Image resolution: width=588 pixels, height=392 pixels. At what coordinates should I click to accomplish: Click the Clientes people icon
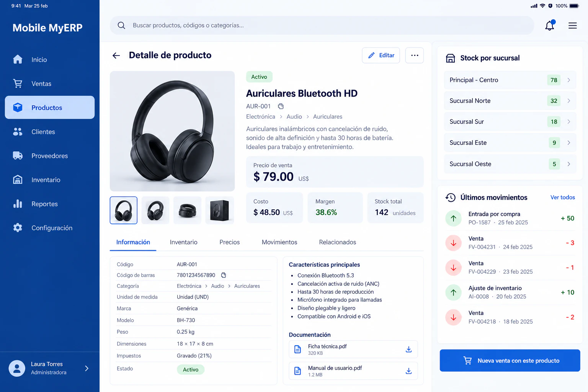tap(18, 132)
